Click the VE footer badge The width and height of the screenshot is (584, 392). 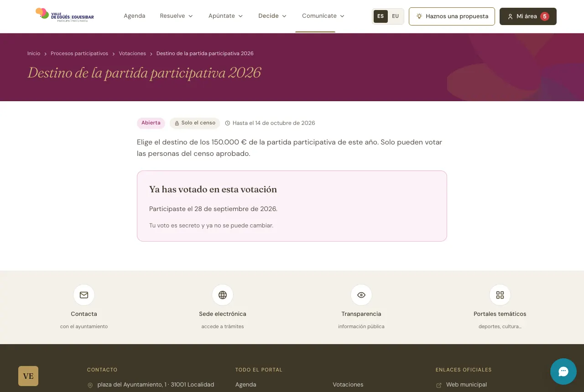pyautogui.click(x=28, y=376)
